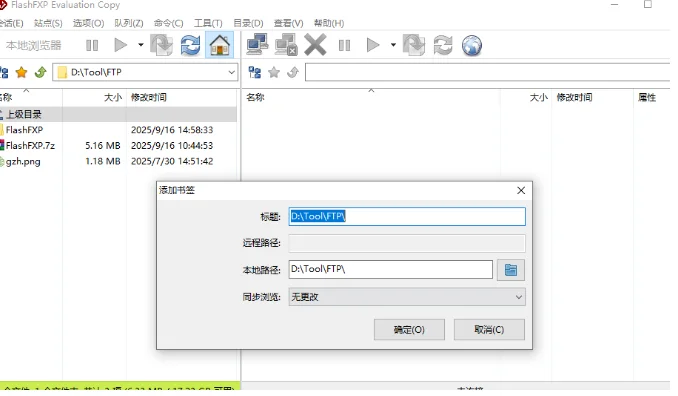Click the 标题 input field
678x396 pixels.
[x=407, y=216]
